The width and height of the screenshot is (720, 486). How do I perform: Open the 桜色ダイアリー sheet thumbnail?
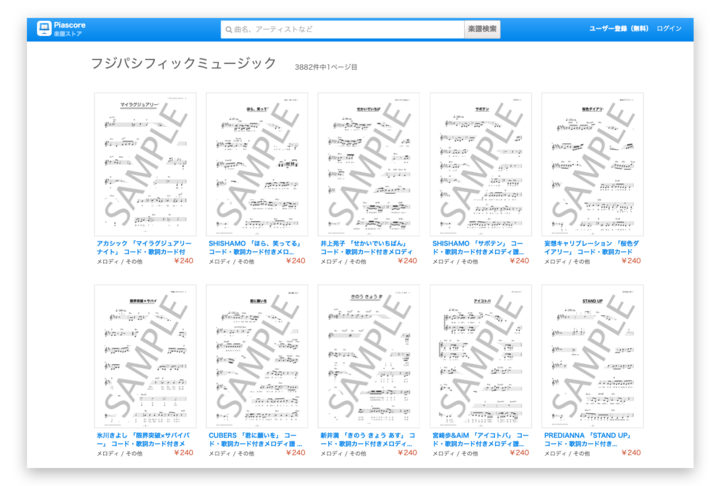[x=592, y=164]
